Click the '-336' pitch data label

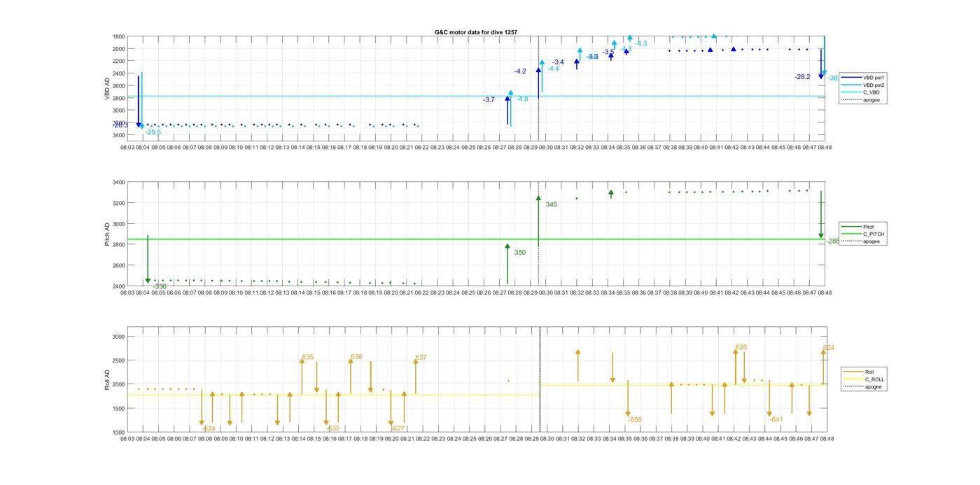tap(160, 286)
